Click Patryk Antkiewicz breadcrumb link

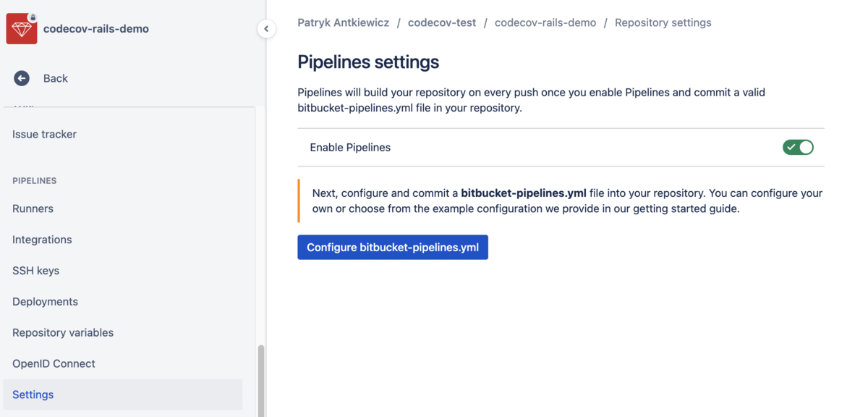click(x=343, y=23)
